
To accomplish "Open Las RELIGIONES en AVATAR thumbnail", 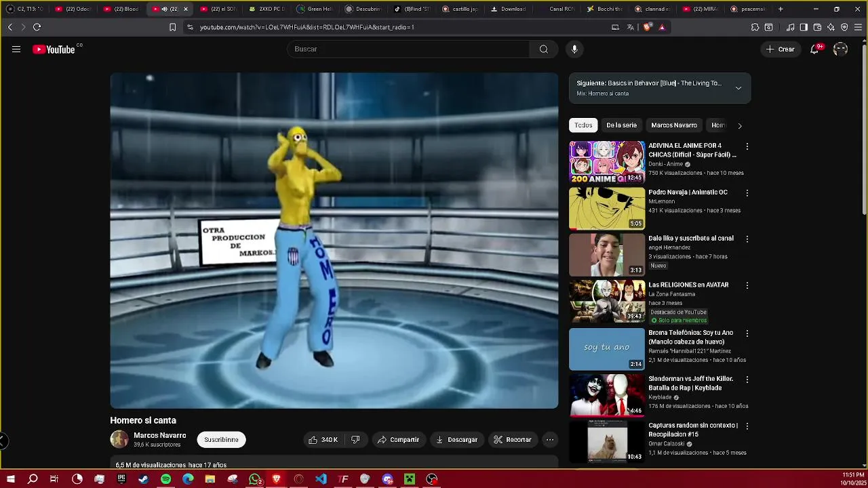I will pos(607,302).
